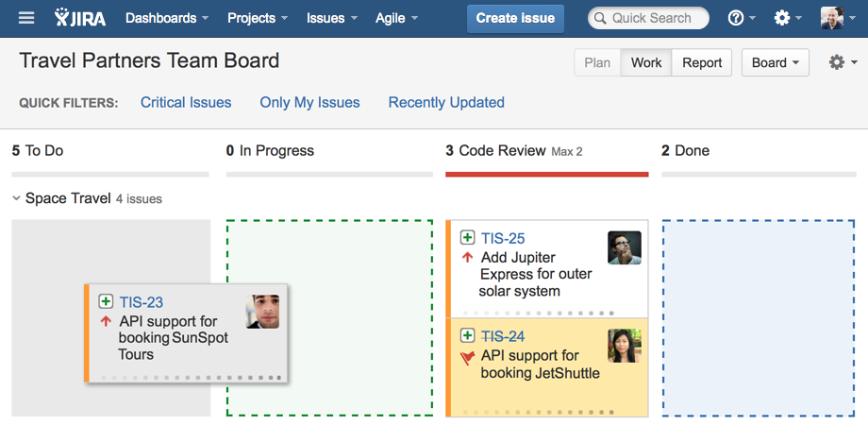Click the Create issue button
The width and height of the screenshot is (868, 425).
(515, 18)
